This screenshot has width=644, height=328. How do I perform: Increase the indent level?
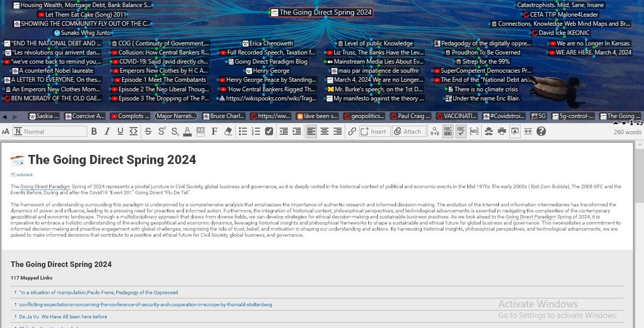(297, 131)
